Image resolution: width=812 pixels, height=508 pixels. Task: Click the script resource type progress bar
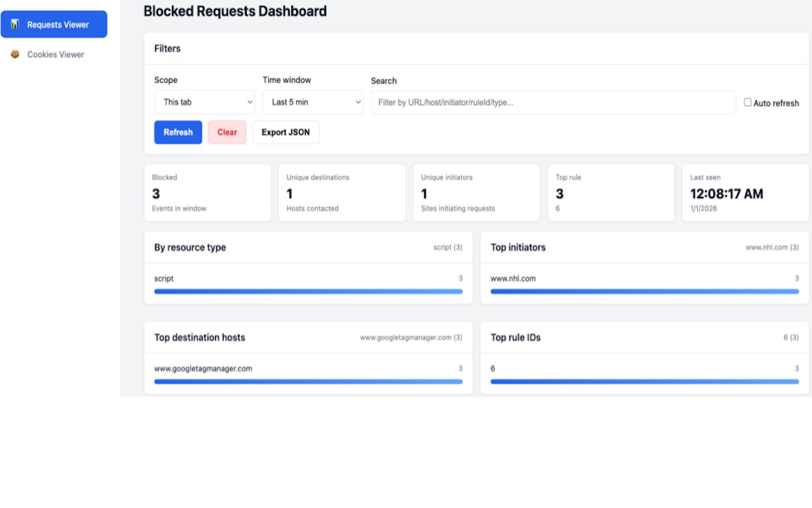pyautogui.click(x=308, y=291)
